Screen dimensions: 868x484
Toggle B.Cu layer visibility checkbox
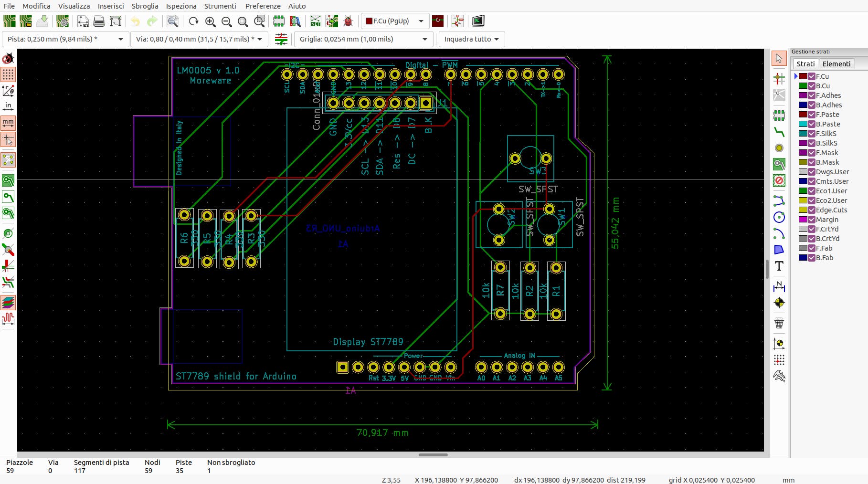coord(811,86)
